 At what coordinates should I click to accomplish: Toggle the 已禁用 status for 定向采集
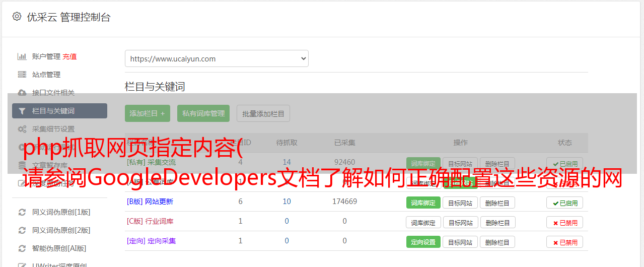(x=565, y=242)
